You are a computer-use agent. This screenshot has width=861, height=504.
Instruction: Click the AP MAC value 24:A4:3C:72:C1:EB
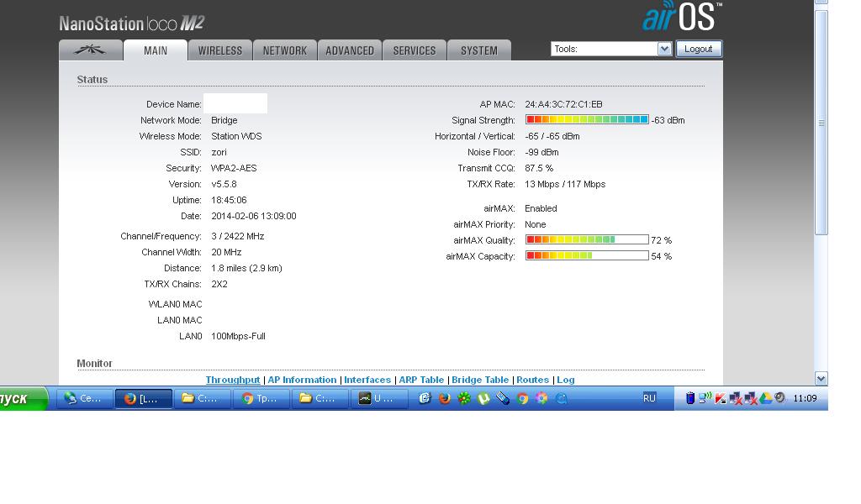[x=563, y=104]
